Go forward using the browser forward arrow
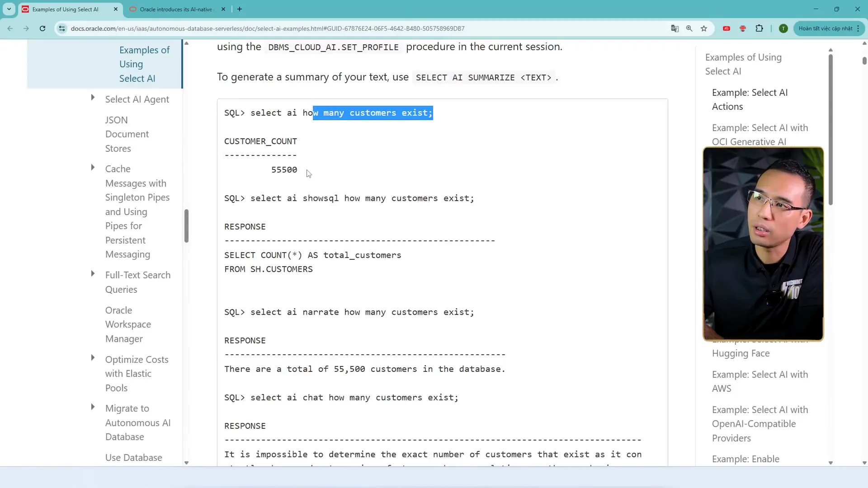This screenshot has width=868, height=488. click(x=26, y=28)
